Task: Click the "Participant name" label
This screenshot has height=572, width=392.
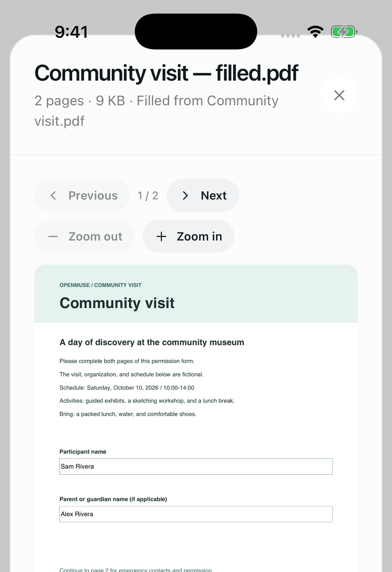Action: pos(83,452)
